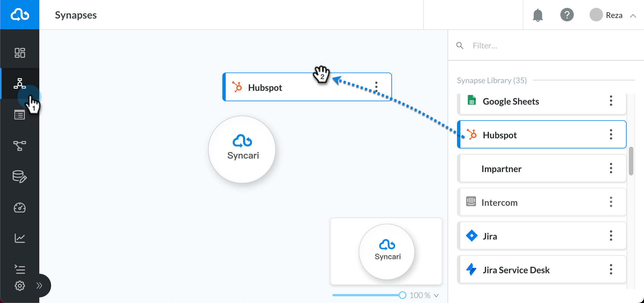Adjust the zoom slider handle
Screen dimensions: 644x303
coord(402,295)
